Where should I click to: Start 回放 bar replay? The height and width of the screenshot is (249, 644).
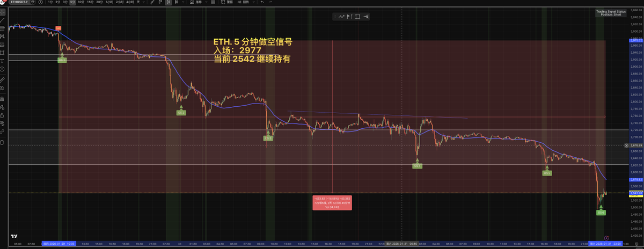244,2
